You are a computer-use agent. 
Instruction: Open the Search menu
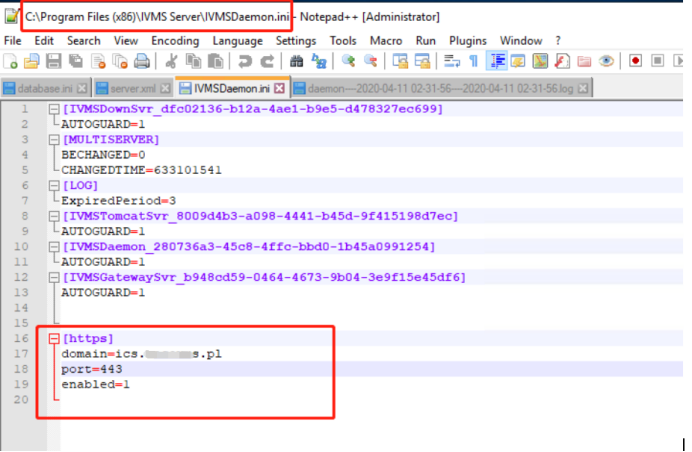click(84, 41)
